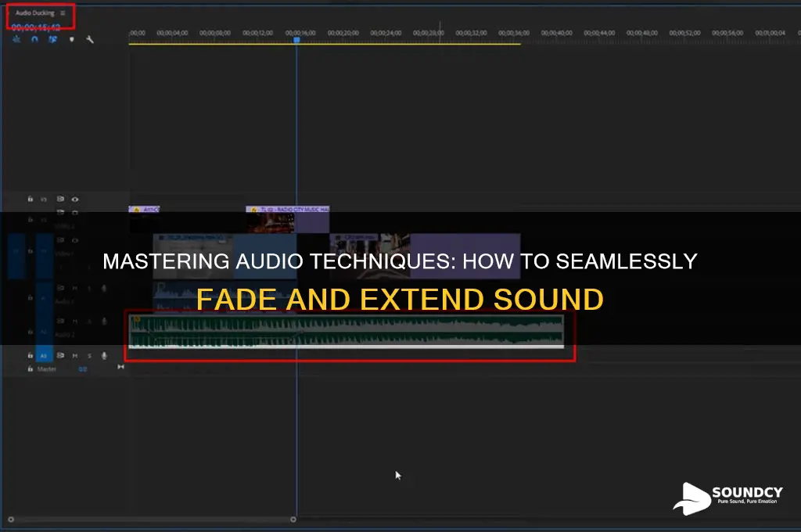The height and width of the screenshot is (532, 801).
Task: Click the blue playhead marker on ruler
Action: (x=296, y=40)
